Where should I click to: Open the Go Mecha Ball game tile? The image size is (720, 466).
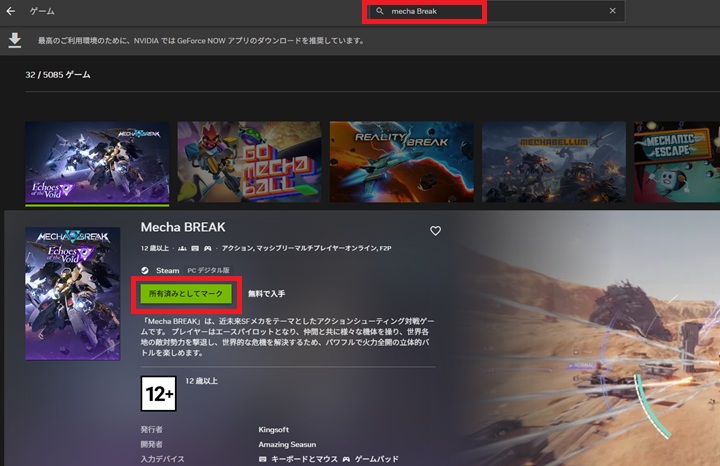[x=249, y=161]
